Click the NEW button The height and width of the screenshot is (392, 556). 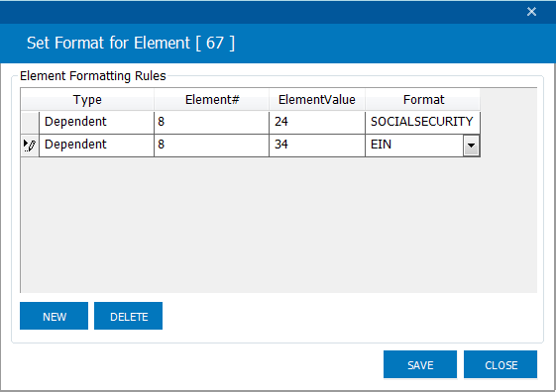[x=54, y=316]
